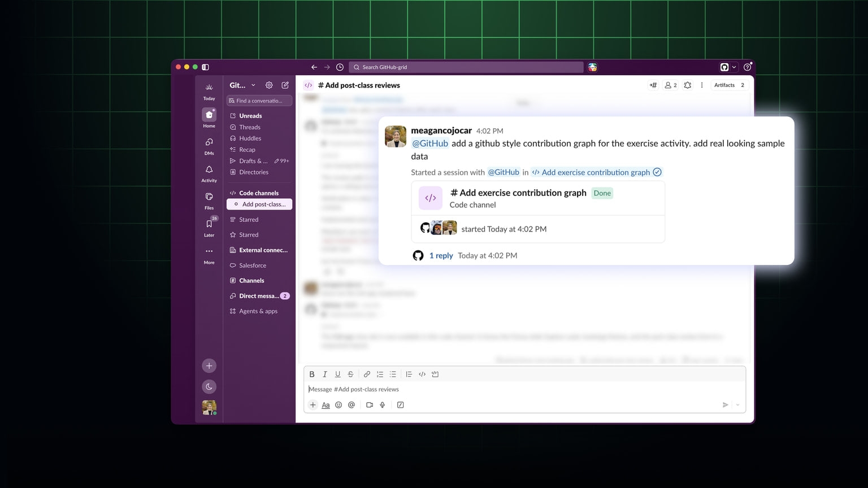Toggle underline formatting
Screen dimensions: 868x488
point(337,374)
